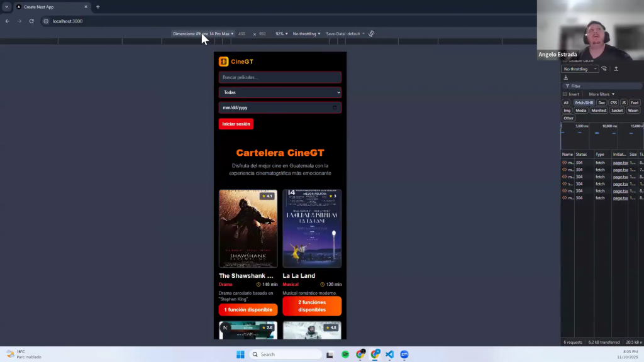Open Visual Studio Code from taskbar

[389, 354]
